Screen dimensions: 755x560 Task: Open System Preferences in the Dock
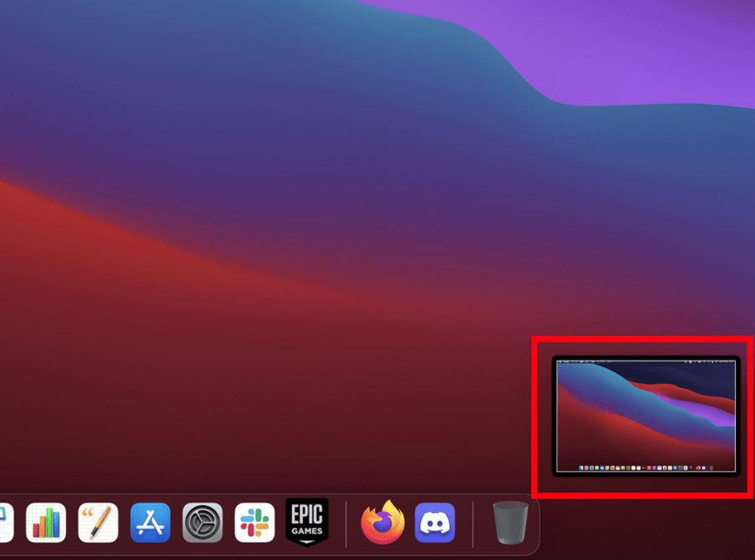tap(203, 522)
